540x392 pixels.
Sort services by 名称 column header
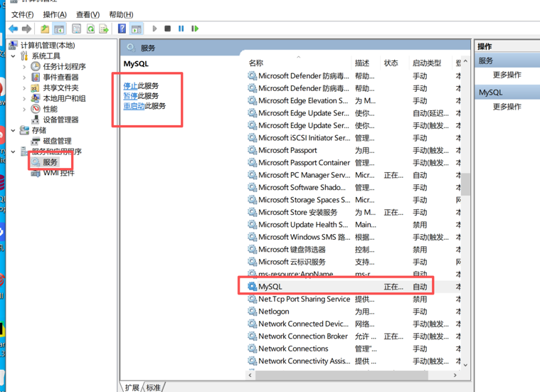tap(256, 63)
